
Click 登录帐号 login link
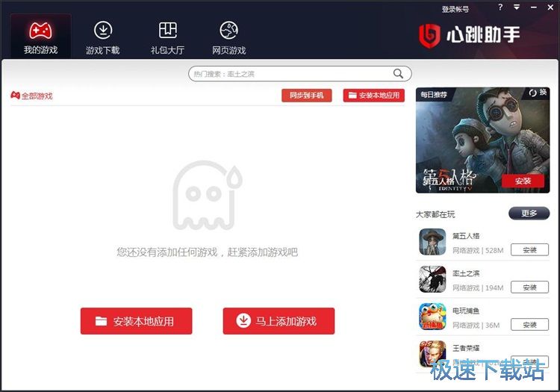click(x=455, y=9)
